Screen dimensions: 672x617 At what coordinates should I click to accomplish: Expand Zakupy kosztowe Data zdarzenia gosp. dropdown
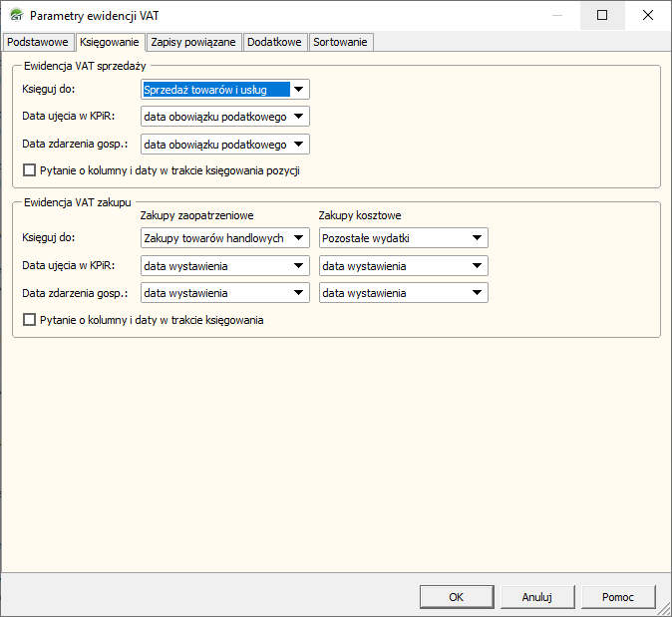click(x=477, y=293)
